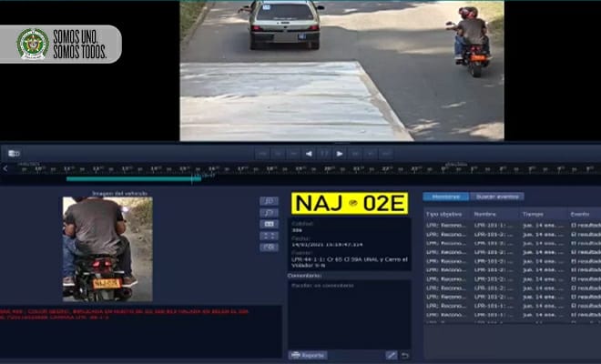Click the motorcycle vehicle image thumbnail
Viewport: 601px width, 364px height.
tap(107, 249)
